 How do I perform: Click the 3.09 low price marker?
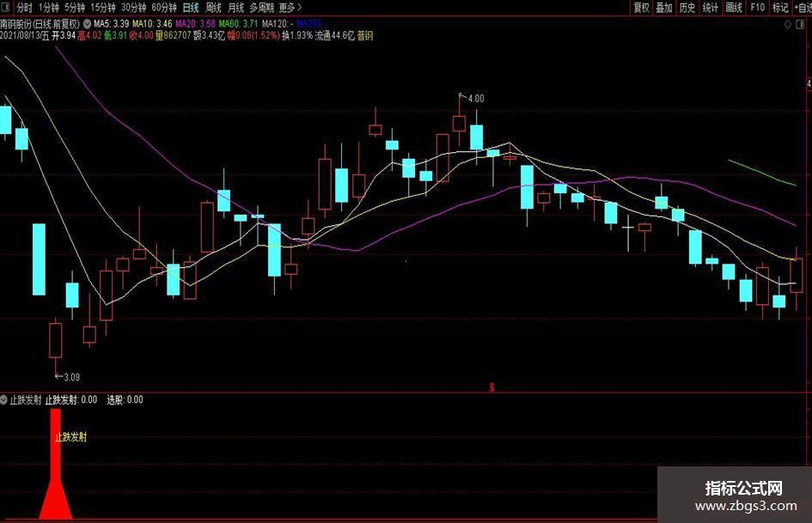pyautogui.click(x=72, y=377)
